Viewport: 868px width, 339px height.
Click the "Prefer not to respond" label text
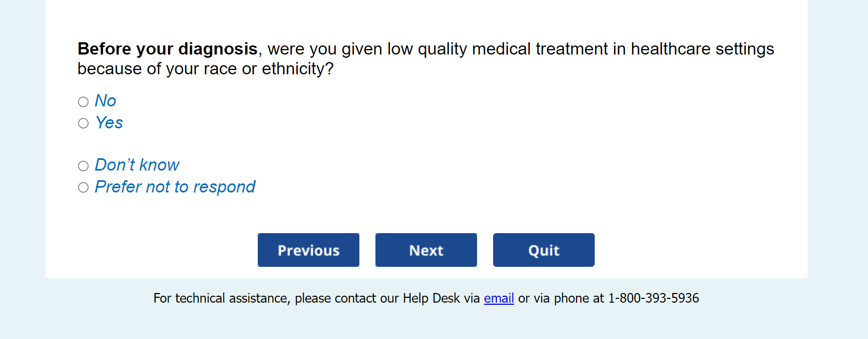pos(175,187)
